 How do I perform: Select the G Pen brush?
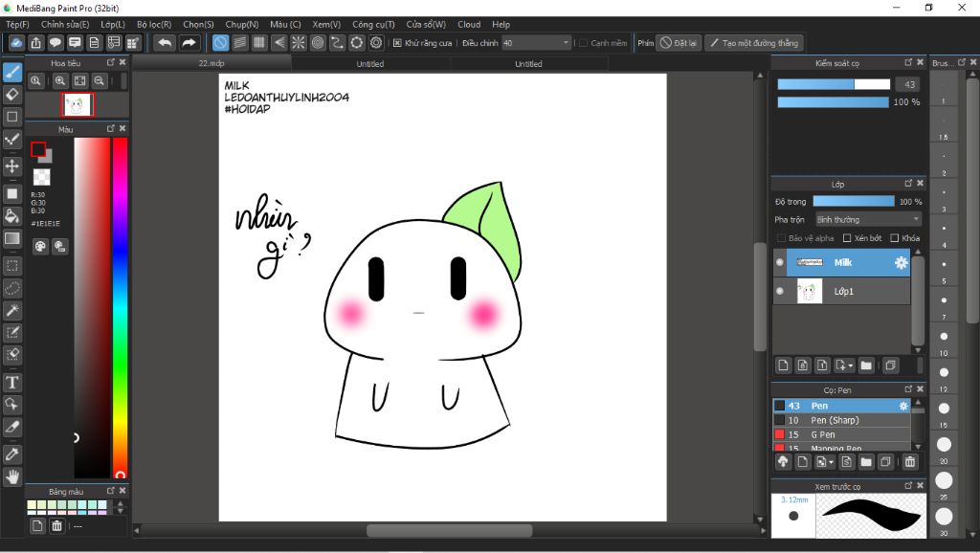(x=841, y=435)
